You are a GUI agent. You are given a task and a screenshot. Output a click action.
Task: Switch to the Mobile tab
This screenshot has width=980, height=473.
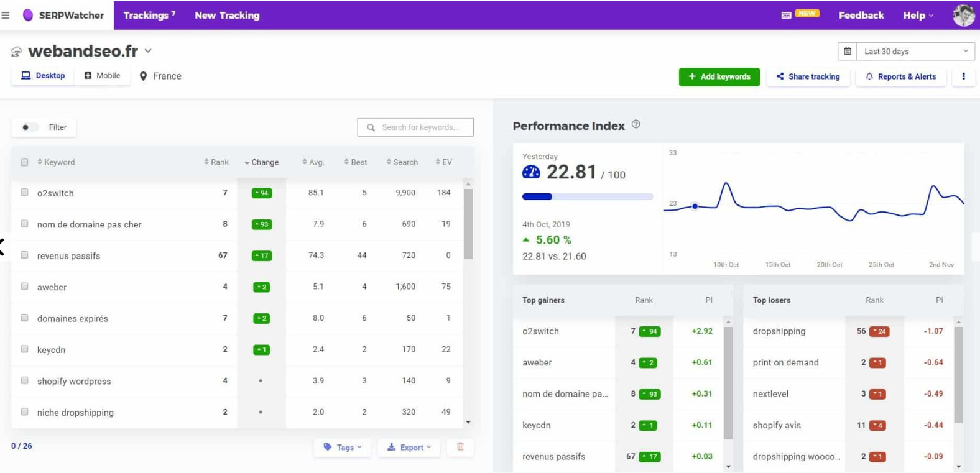[103, 76]
